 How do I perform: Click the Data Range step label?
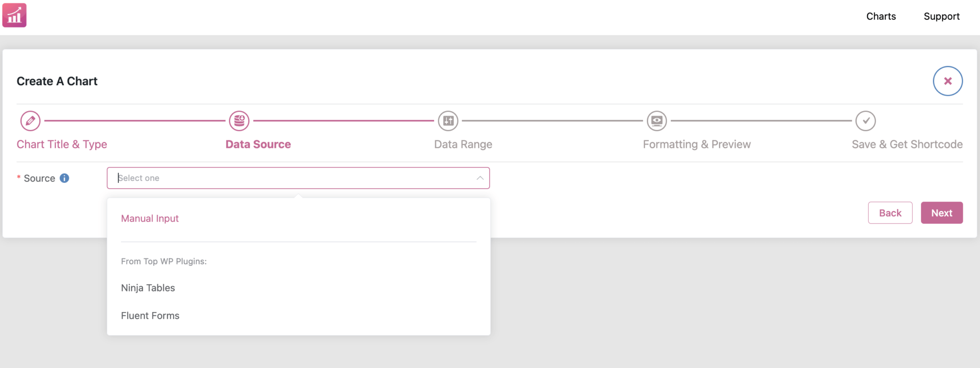click(x=462, y=144)
